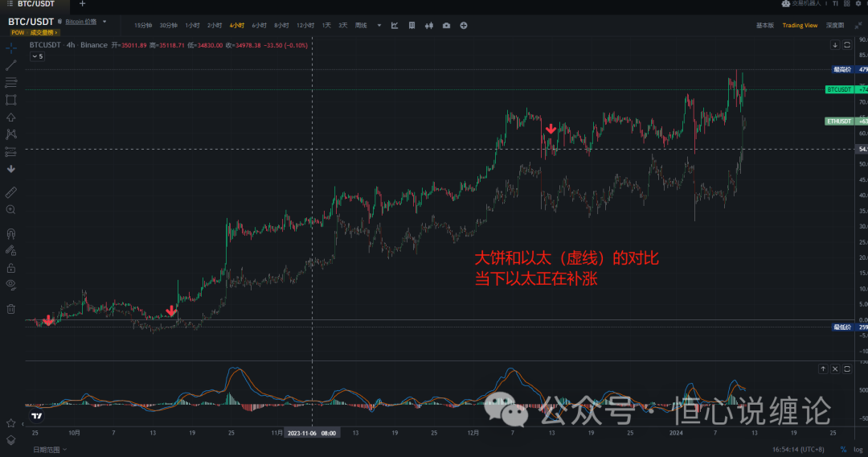Expand the symbol dropdown arrow beside Bitcoin 价格
Screen dimensions: 868x457
[x=104, y=22]
